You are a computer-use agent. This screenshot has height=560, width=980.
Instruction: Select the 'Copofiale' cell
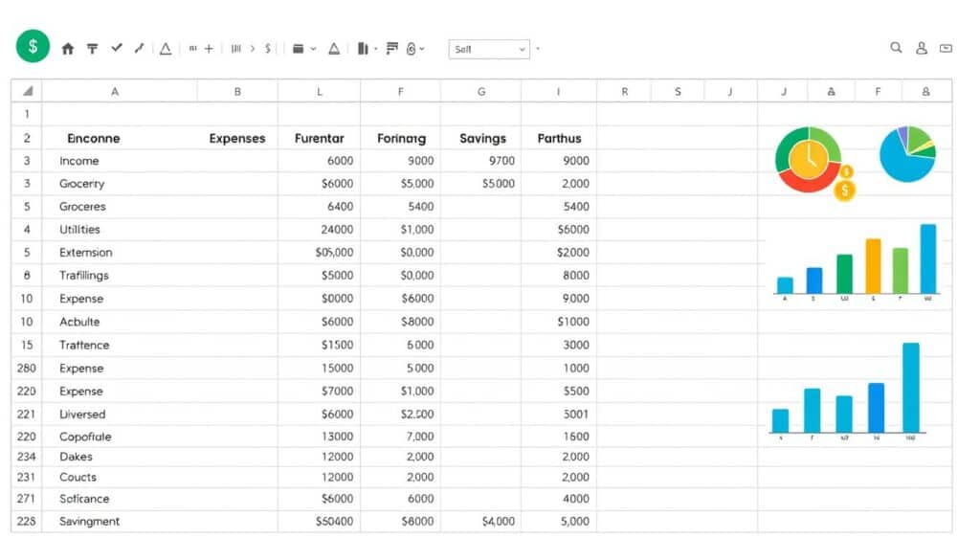click(x=120, y=437)
